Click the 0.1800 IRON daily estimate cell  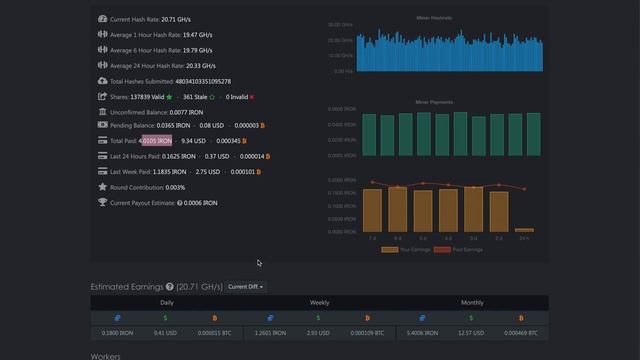(x=118, y=333)
